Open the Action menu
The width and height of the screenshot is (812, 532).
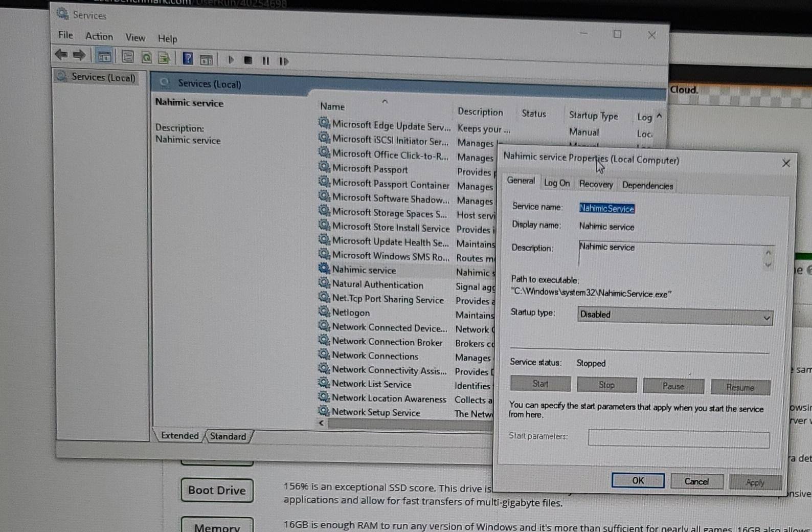tap(99, 36)
